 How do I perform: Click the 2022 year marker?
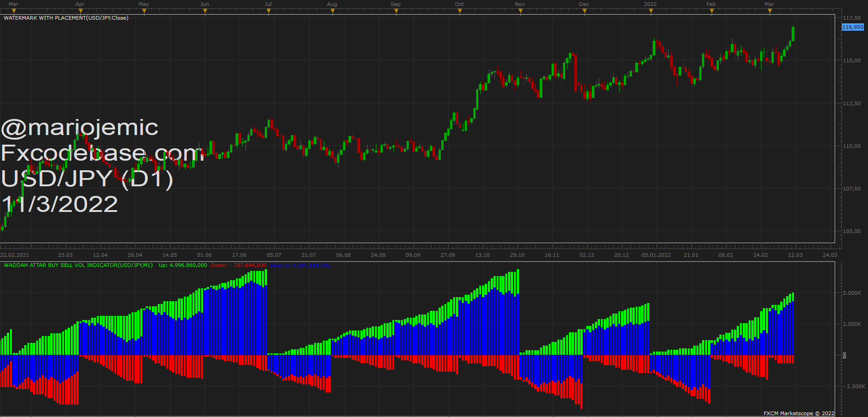(x=651, y=11)
